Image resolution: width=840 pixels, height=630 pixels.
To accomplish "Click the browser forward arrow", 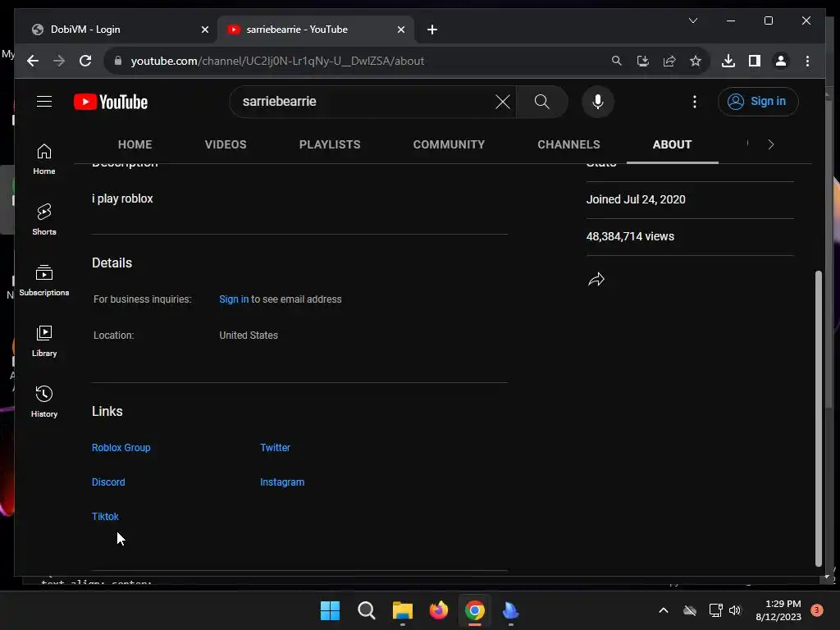I will pyautogui.click(x=59, y=61).
